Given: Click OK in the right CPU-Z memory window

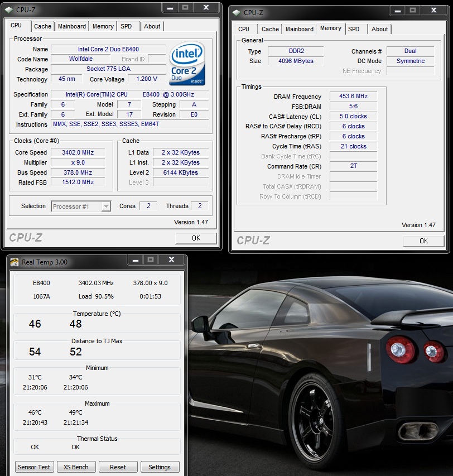Looking at the screenshot, I should tap(423, 241).
